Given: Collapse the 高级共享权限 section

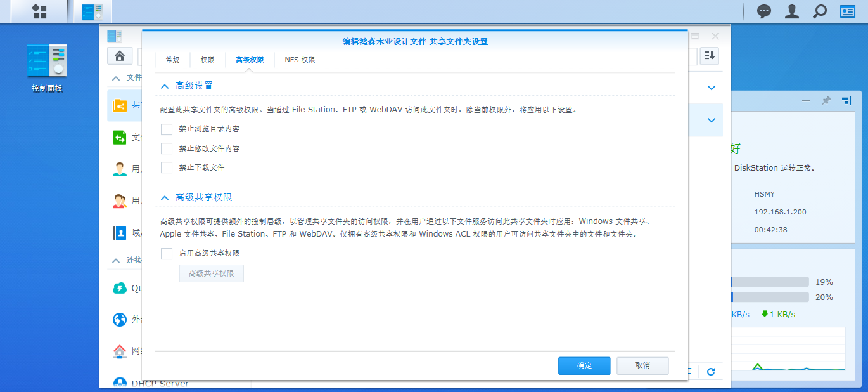Looking at the screenshot, I should [165, 197].
